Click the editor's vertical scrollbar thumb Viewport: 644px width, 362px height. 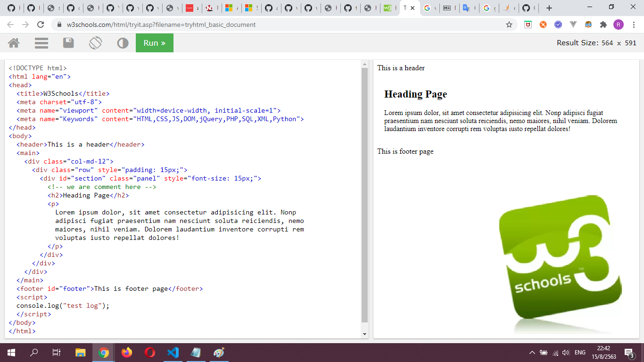(x=364, y=195)
